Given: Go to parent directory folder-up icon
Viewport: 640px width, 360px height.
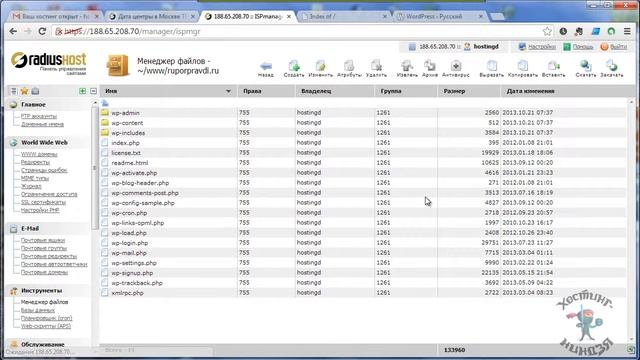Looking at the screenshot, I should pyautogui.click(x=105, y=103).
